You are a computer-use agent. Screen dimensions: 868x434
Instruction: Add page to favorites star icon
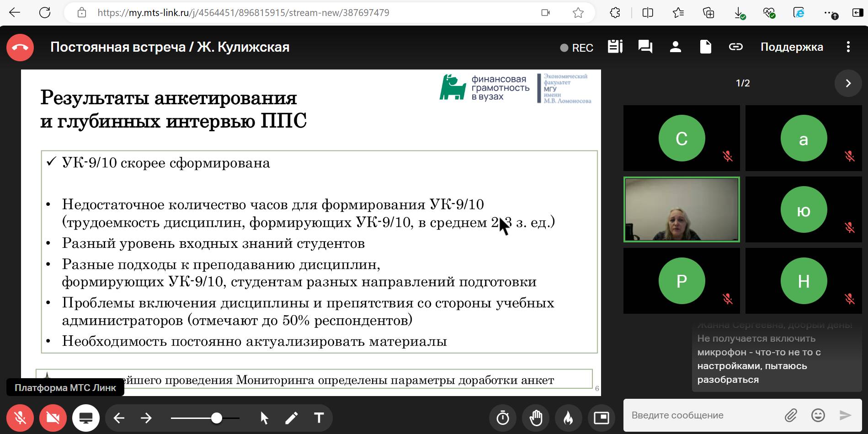pyautogui.click(x=578, y=13)
